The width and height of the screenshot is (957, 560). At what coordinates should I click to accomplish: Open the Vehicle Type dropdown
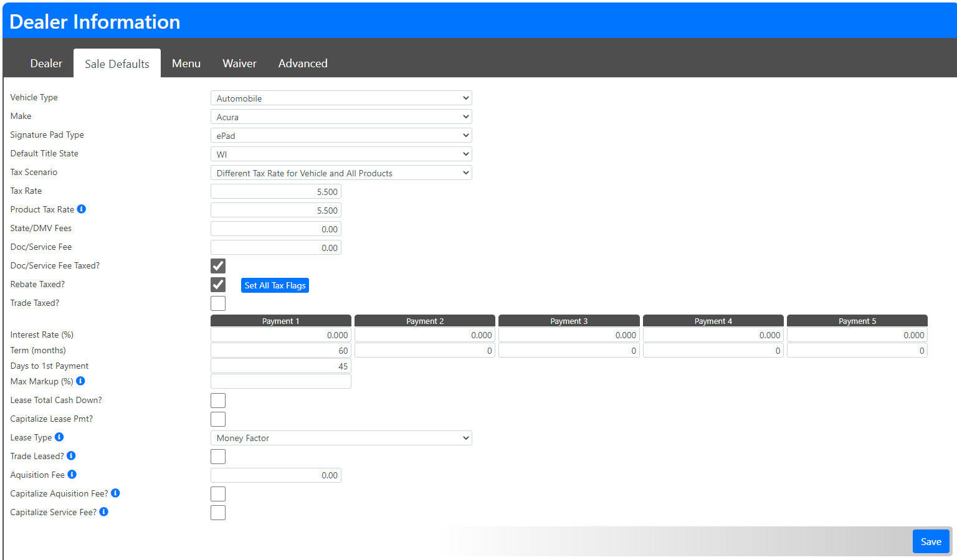pyautogui.click(x=341, y=98)
